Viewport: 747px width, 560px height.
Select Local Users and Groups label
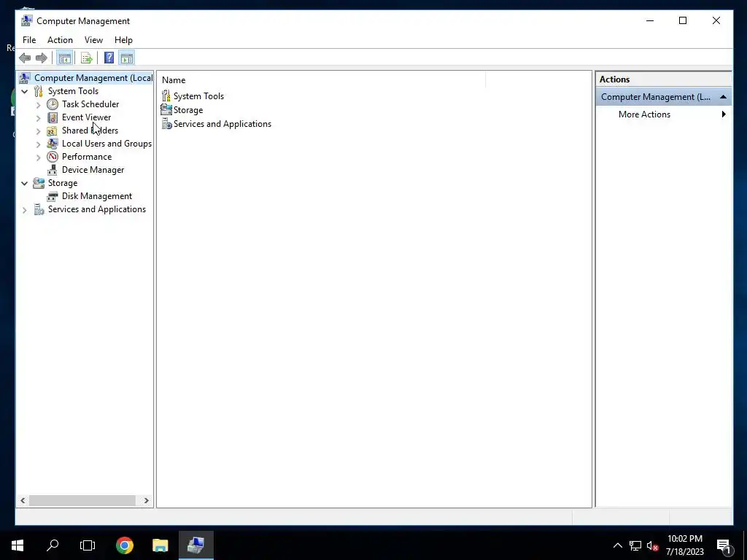point(107,144)
